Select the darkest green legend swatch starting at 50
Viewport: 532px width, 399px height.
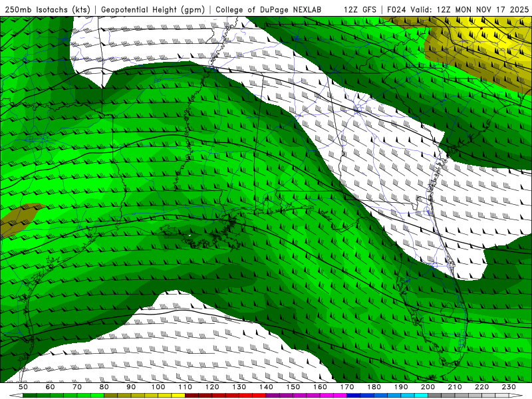29,395
